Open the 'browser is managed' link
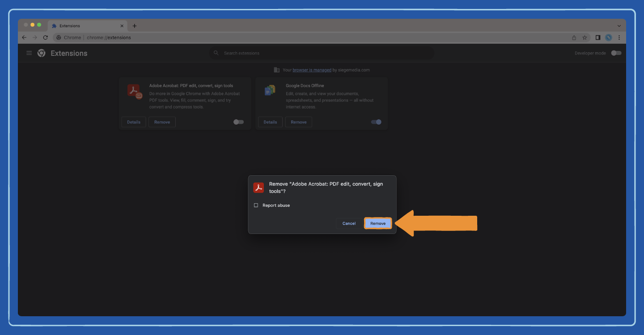 click(x=311, y=70)
